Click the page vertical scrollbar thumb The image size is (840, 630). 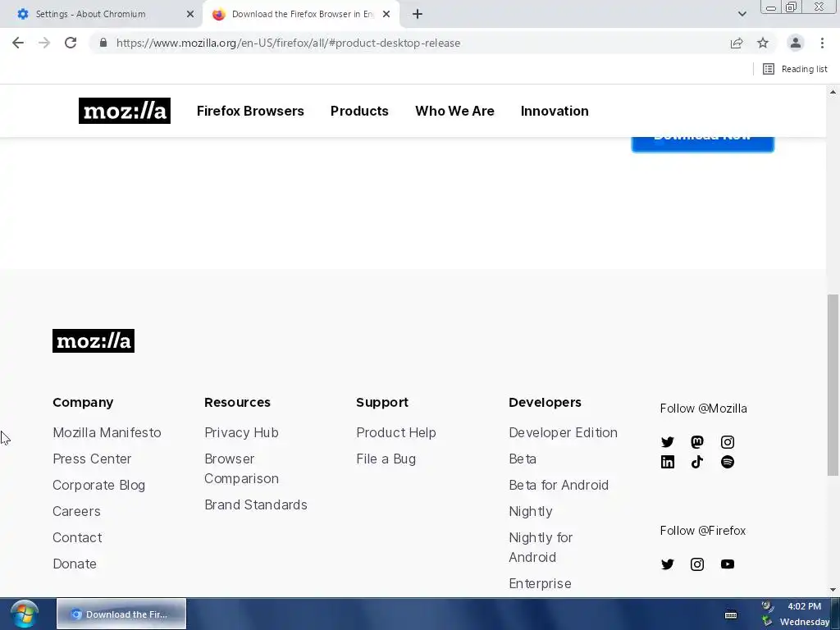point(833,385)
